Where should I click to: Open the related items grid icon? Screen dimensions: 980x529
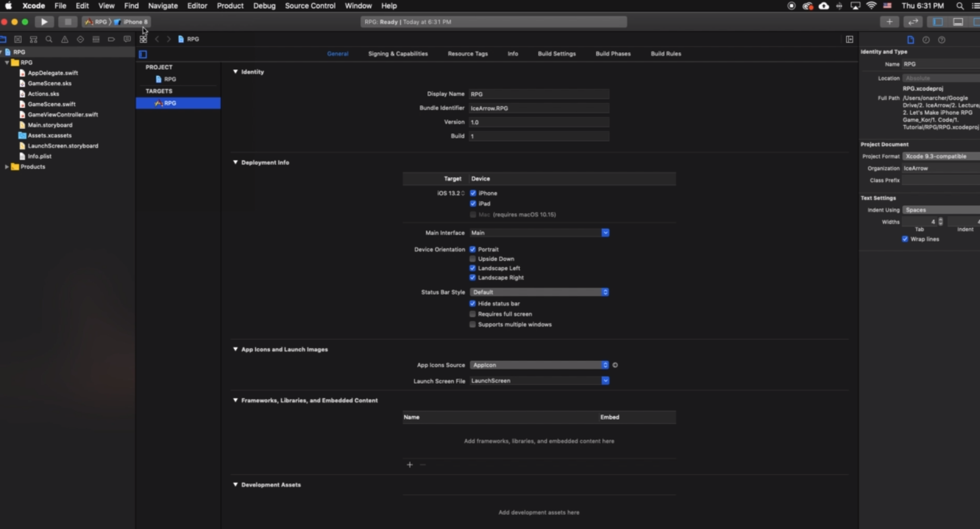143,39
